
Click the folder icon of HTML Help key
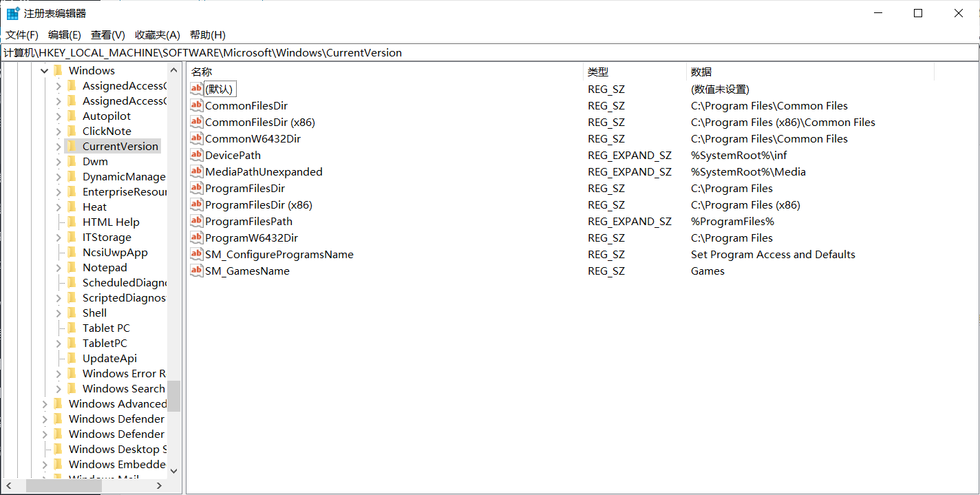pyautogui.click(x=72, y=222)
